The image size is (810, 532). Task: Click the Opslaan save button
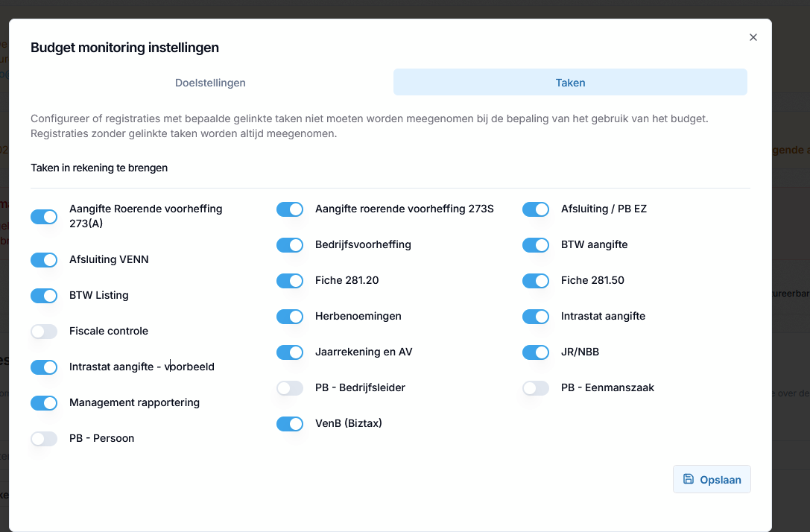tap(712, 479)
